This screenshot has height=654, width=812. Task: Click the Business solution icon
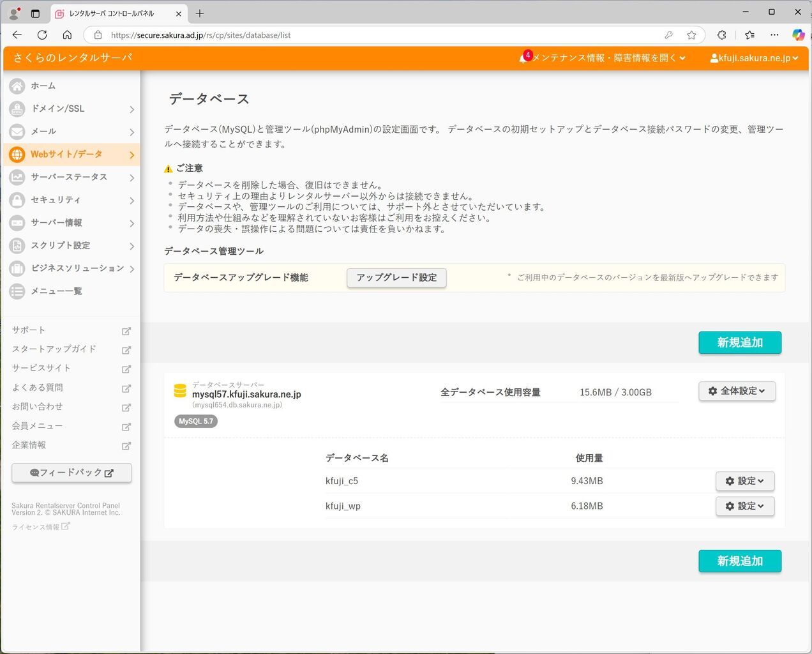(x=17, y=268)
